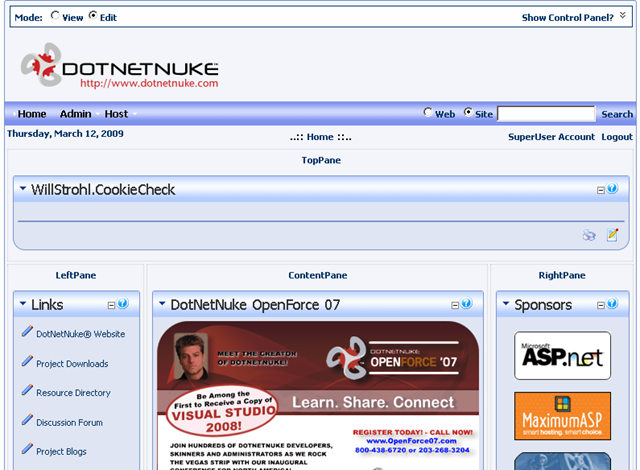Screen dimensions: 640x470
Task: Open WillStrohl.CookieCheck module action menu arrow
Action: (x=23, y=188)
